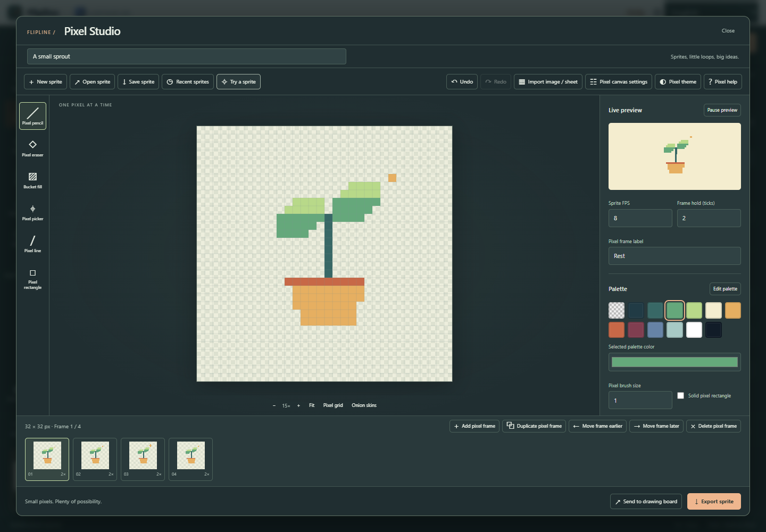The width and height of the screenshot is (766, 532).
Task: Move frame earlier in sequence
Action: click(x=597, y=426)
